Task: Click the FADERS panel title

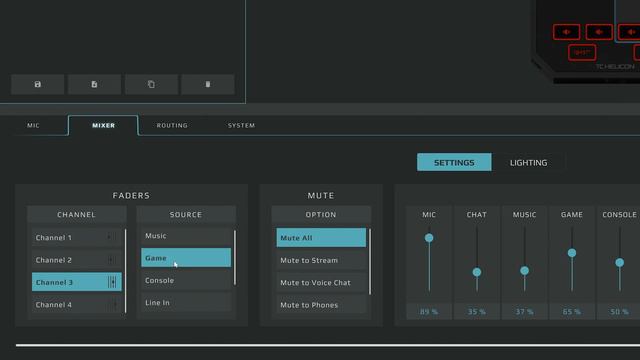Action: 131,196
